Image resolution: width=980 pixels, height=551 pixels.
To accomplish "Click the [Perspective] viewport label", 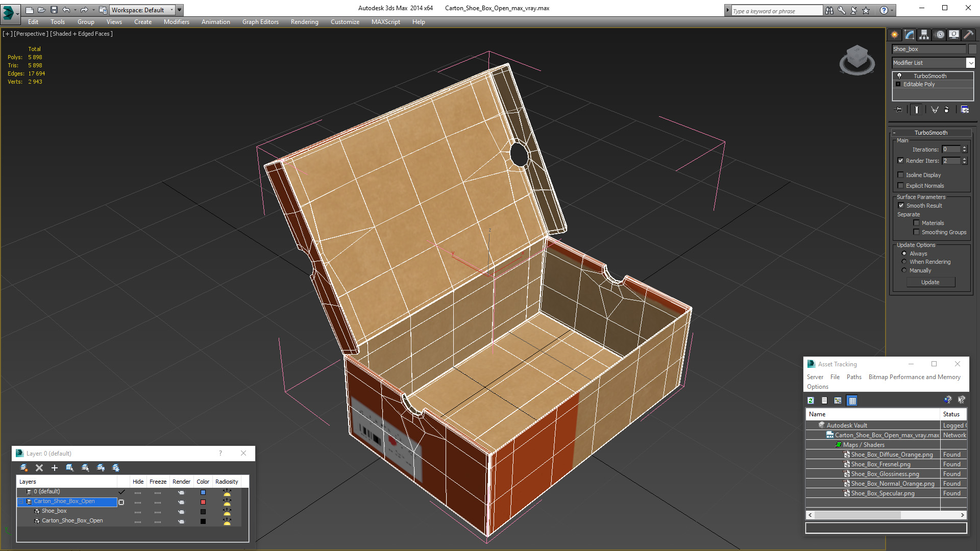I will pyautogui.click(x=31, y=34).
